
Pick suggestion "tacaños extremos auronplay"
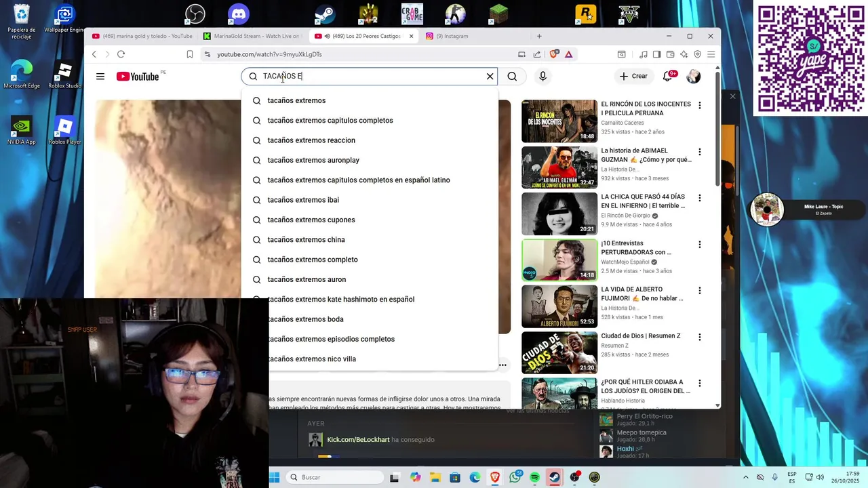pos(370,160)
